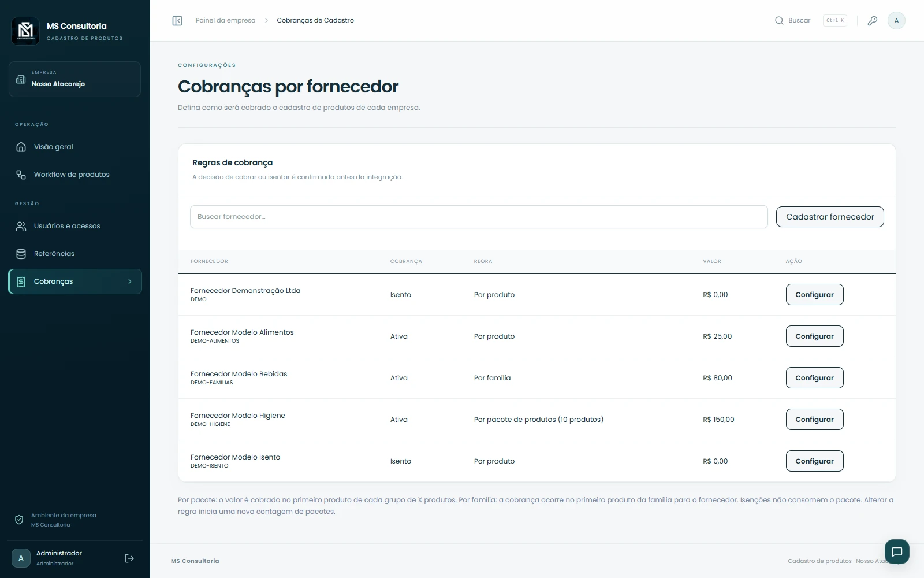Image resolution: width=924 pixels, height=578 pixels.
Task: Click the R$ 25,00 value cell
Action: [x=717, y=336]
